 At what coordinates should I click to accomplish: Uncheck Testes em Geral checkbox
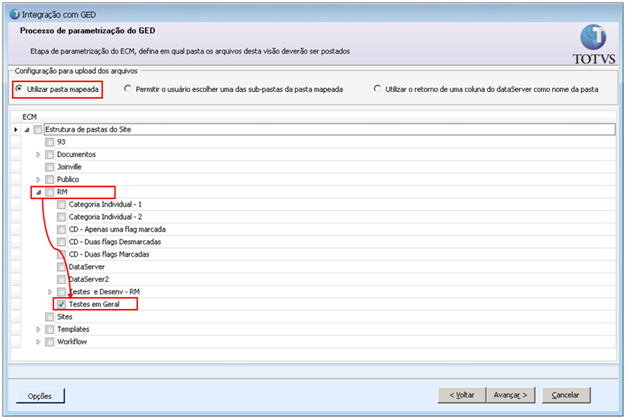click(61, 304)
